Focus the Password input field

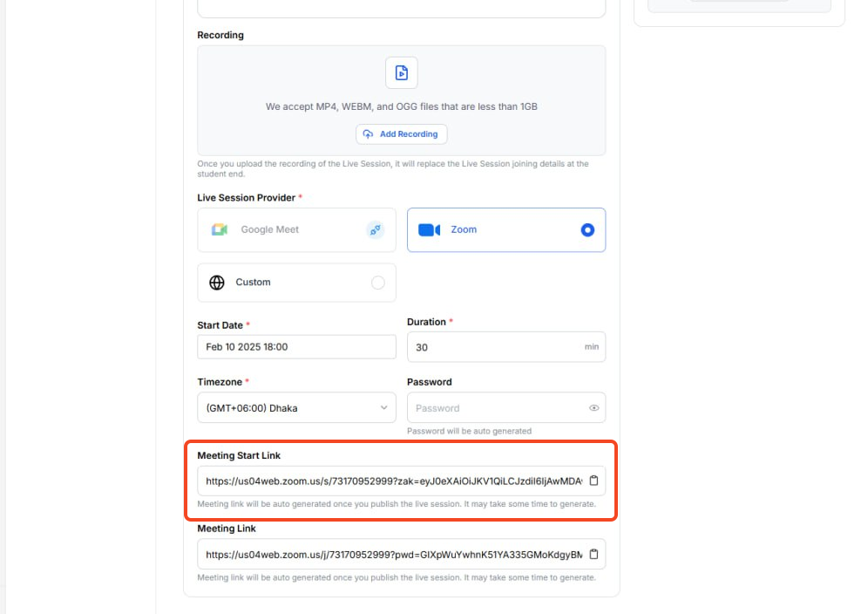[x=497, y=408]
